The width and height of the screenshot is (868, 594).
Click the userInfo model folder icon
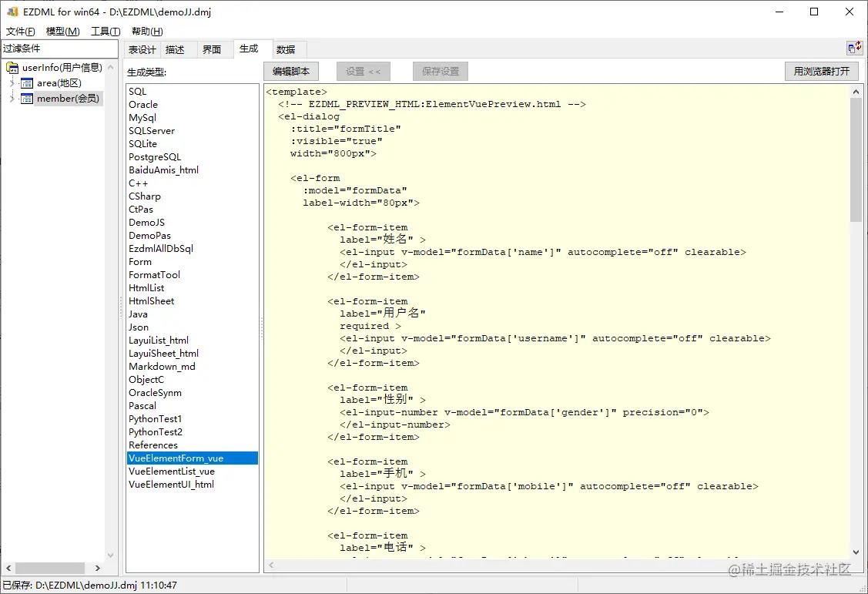point(12,68)
